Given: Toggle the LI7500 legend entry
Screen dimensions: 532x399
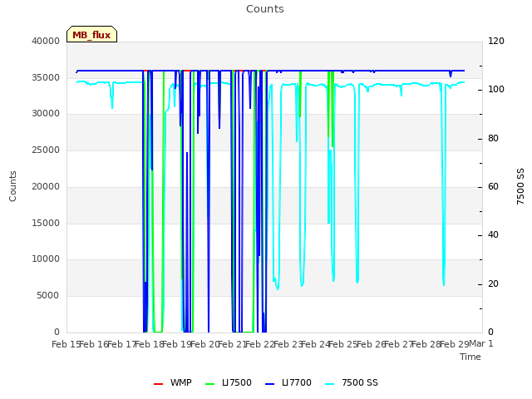Looking at the screenshot, I should click(229, 382).
